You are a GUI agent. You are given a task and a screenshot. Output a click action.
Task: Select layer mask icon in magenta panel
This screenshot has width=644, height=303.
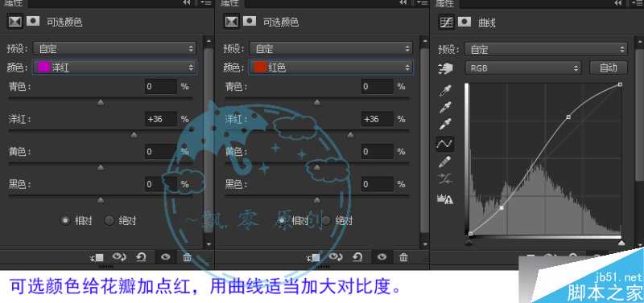(33, 22)
